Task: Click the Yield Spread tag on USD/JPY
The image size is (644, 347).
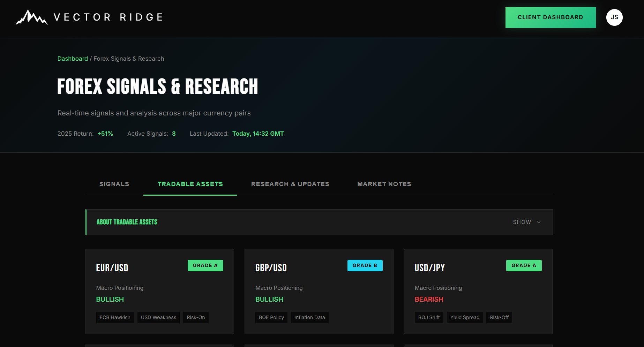Action: coord(464,317)
